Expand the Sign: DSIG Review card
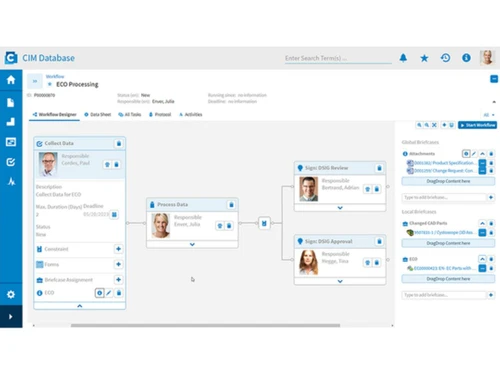500x375 pixels. pyautogui.click(x=340, y=208)
